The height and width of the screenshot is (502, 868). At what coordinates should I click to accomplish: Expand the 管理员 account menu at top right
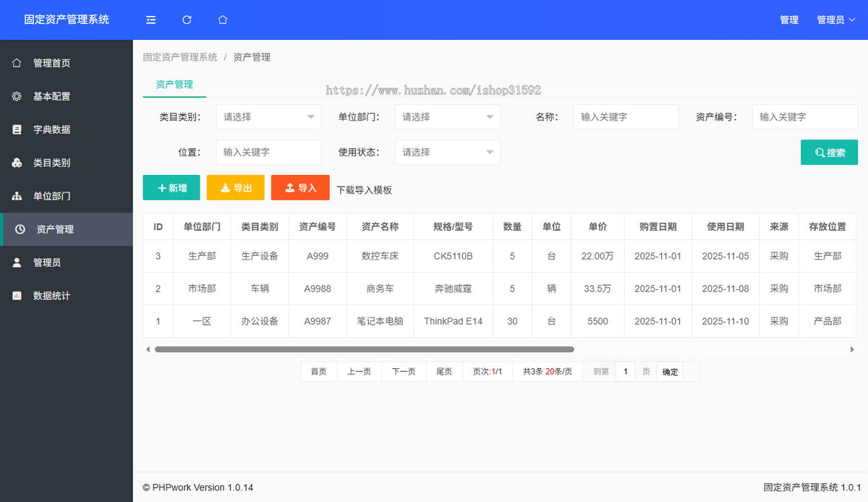(836, 20)
